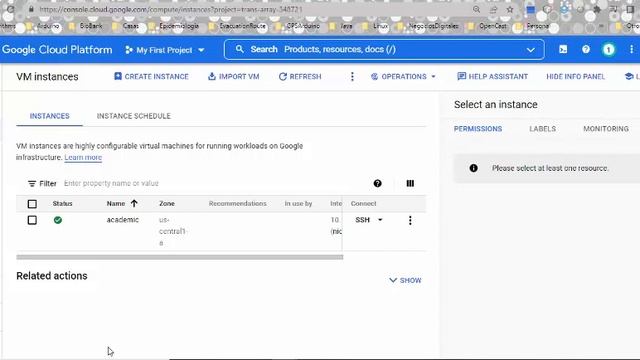Image resolution: width=640 pixels, height=360 pixels.
Task: Check the box for the academic instance
Action: [32, 220]
